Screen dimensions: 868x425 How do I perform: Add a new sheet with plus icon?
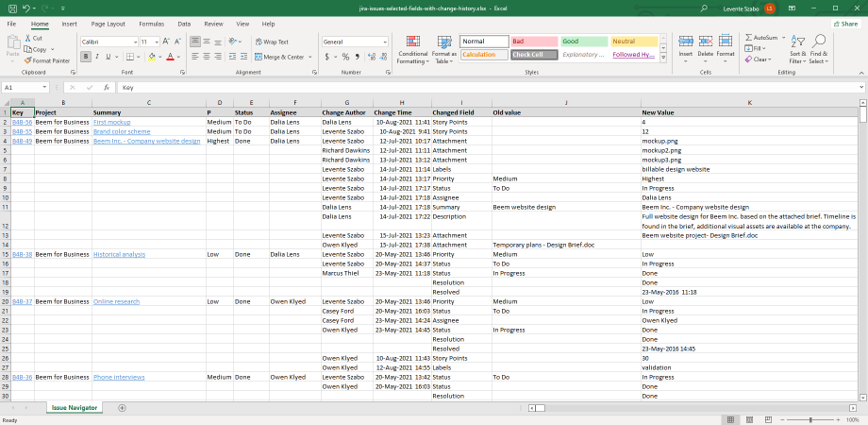122,407
